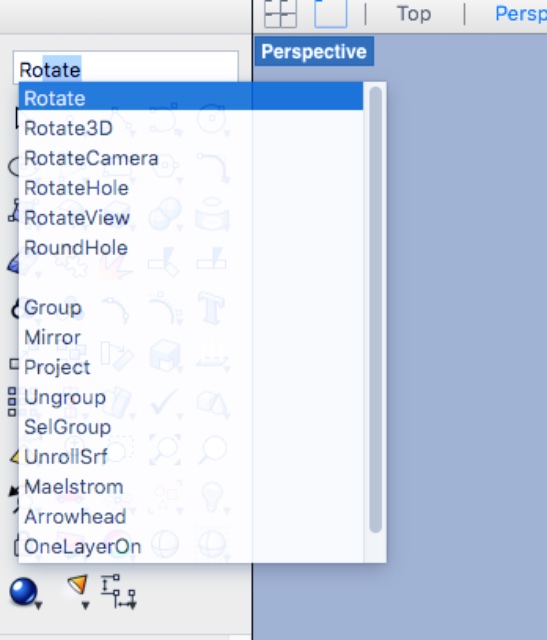
Task: Choose Rotate3D from the autocomplete list
Action: coord(191,128)
